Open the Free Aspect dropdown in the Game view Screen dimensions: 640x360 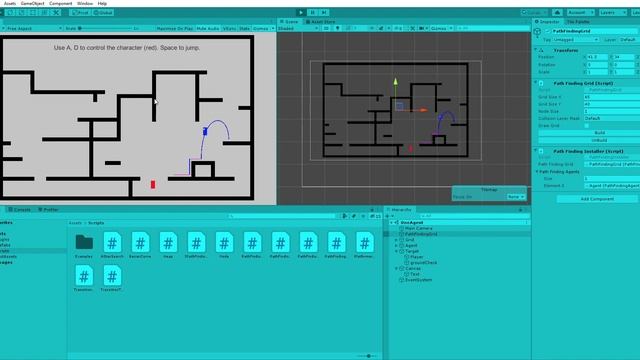(33, 29)
